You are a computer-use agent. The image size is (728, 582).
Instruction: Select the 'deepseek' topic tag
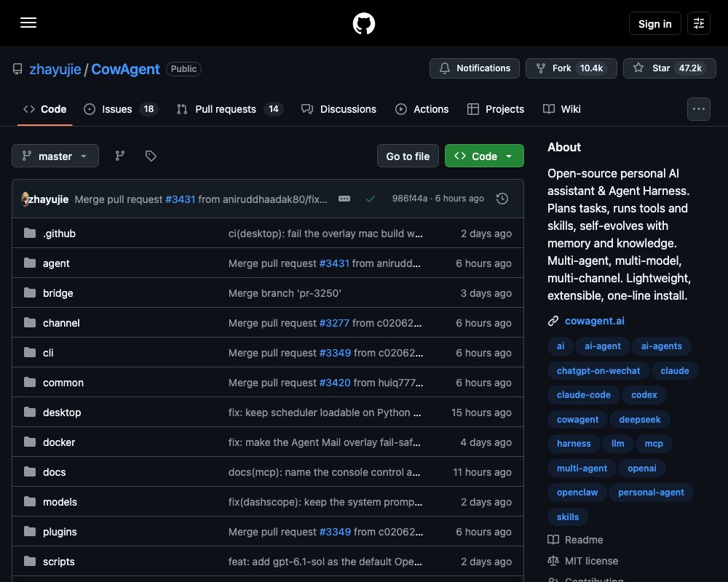(x=639, y=419)
